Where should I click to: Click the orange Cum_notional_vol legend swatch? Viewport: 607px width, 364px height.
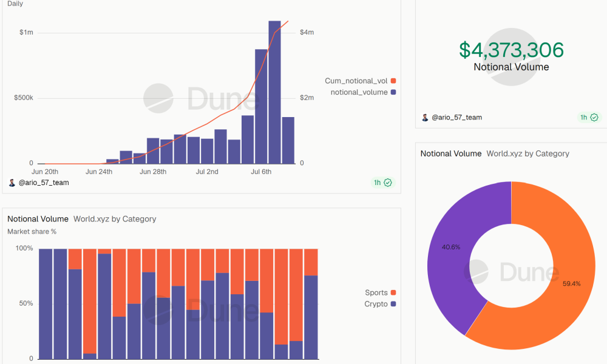click(393, 81)
